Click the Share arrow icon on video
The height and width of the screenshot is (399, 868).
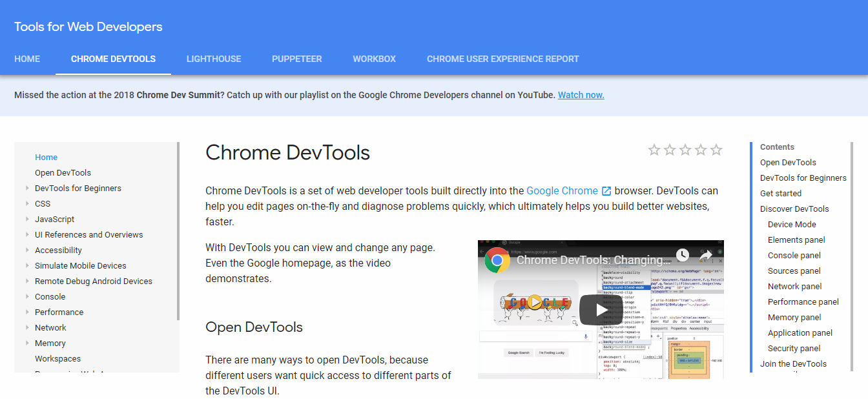706,255
